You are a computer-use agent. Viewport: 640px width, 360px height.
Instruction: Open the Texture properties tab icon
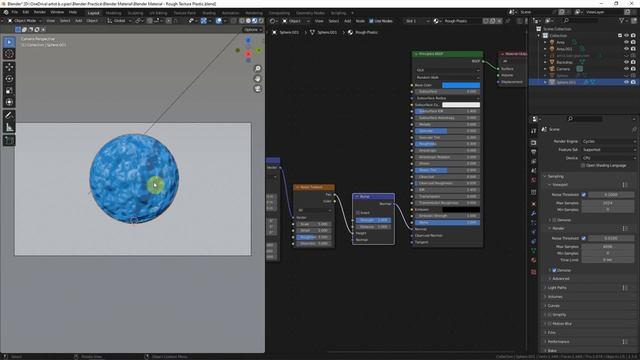tap(533, 272)
